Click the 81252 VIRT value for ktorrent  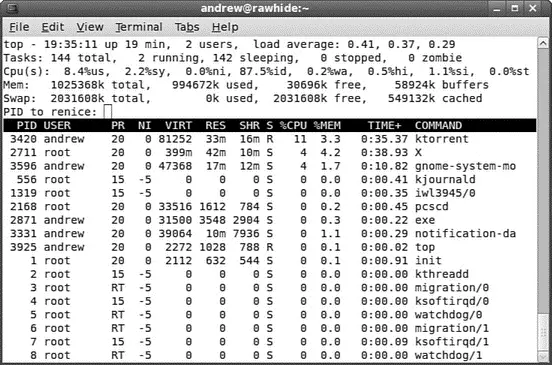(x=175, y=139)
